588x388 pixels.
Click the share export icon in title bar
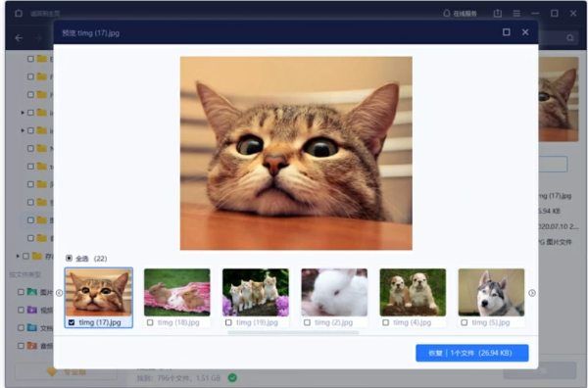(x=497, y=14)
